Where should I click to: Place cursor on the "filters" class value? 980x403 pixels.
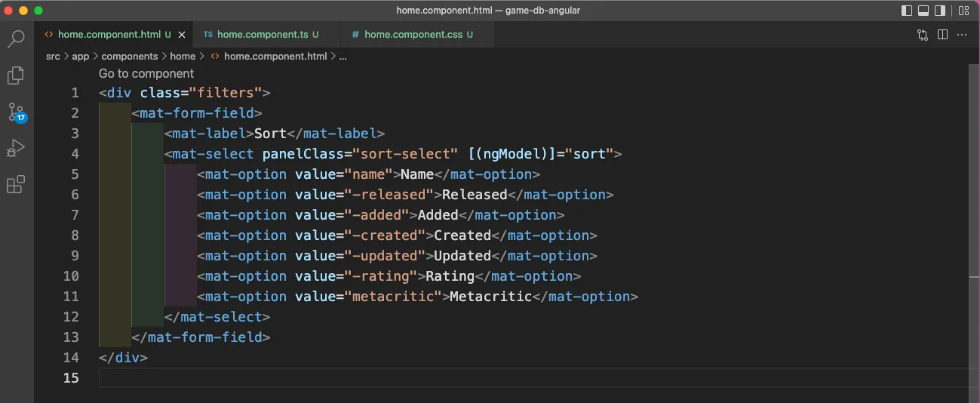(x=226, y=93)
